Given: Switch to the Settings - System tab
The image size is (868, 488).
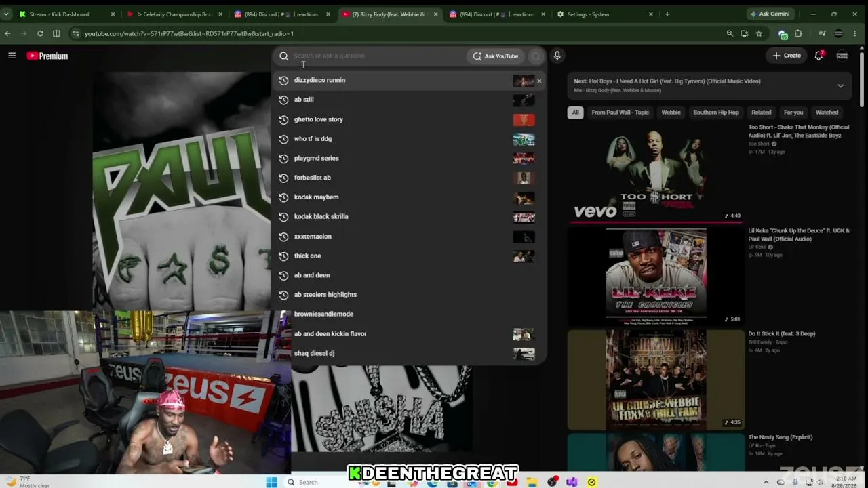Looking at the screenshot, I should coord(605,14).
